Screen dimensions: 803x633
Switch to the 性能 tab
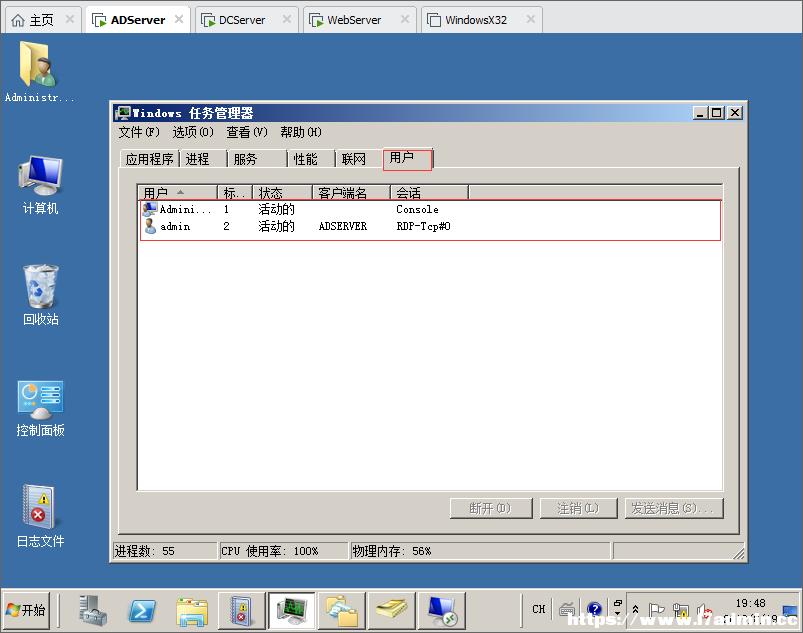coord(311,159)
